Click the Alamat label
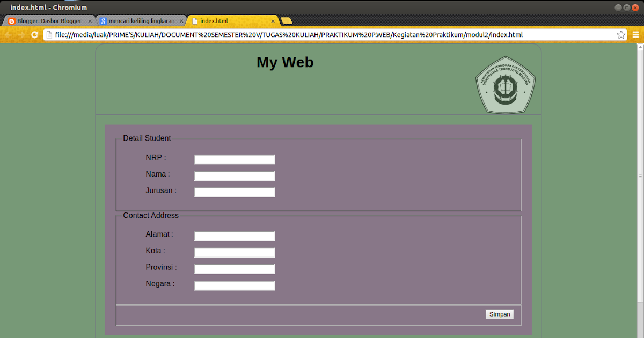644x338 pixels. point(159,234)
